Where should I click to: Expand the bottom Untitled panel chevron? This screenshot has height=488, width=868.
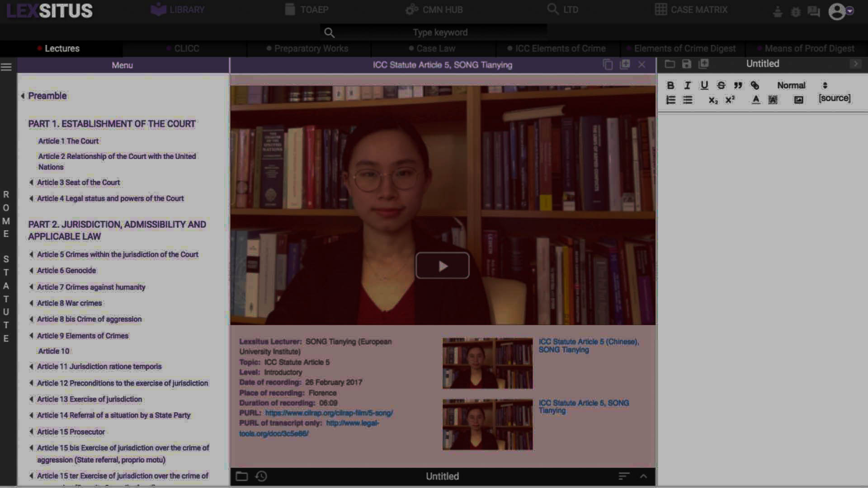pos(643,476)
